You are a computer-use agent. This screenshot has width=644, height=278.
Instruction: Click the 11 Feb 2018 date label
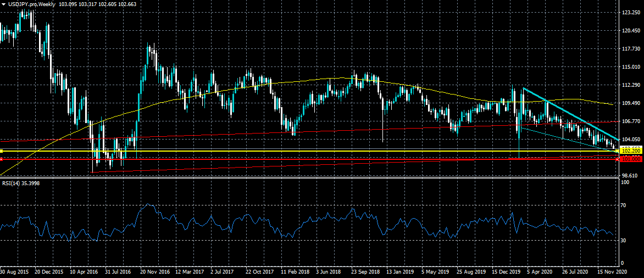coord(295,271)
